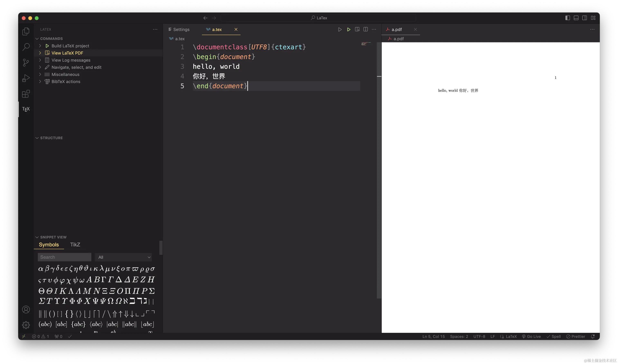This screenshot has width=618, height=364.
Task: Switch to the TikZ tab in Snippet View
Action: [75, 244]
